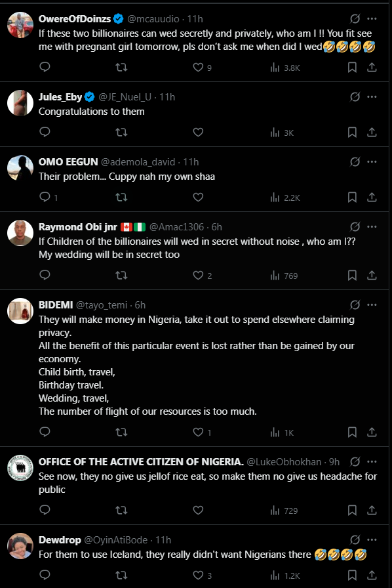Like OMO EEGUN's Cuppy tweet
This screenshot has width=392, height=588.
tap(198, 198)
